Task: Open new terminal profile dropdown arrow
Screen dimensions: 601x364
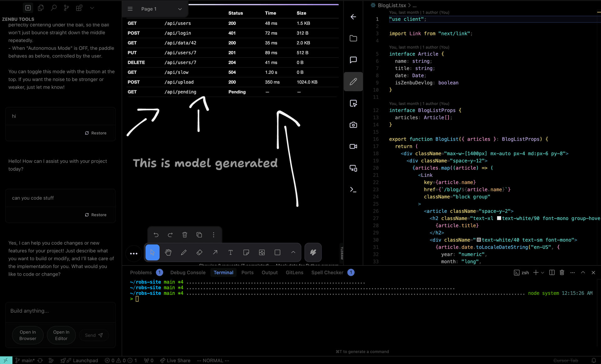Action: (543, 273)
